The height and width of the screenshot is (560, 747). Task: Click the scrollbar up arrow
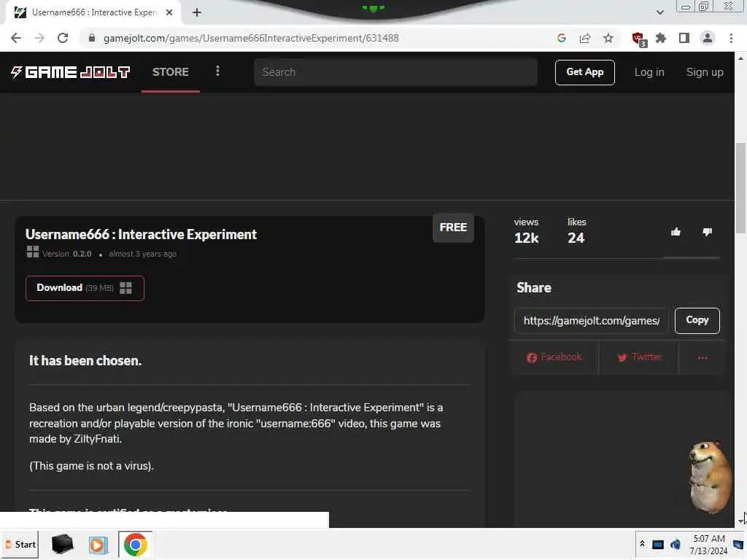(x=740, y=58)
